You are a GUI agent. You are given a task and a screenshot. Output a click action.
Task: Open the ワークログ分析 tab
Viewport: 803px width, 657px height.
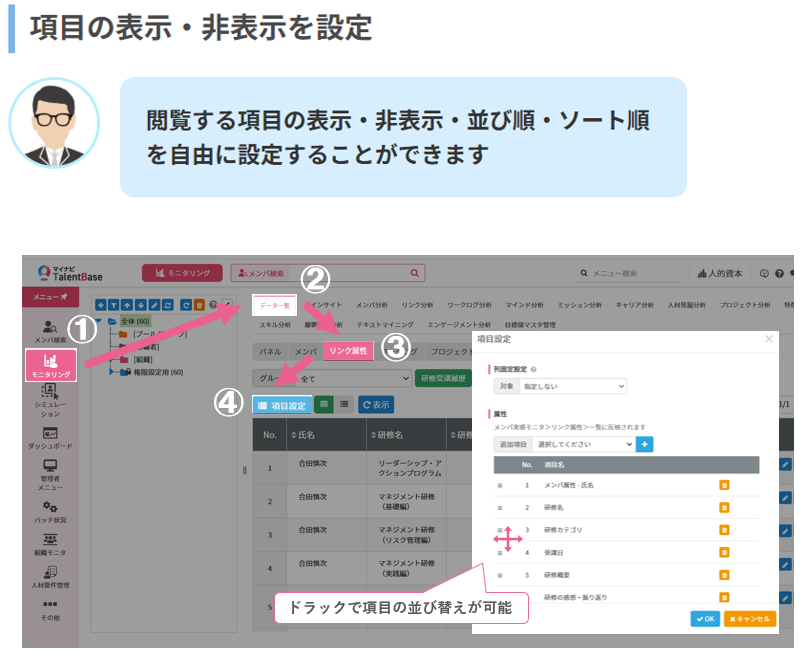pyautogui.click(x=469, y=305)
